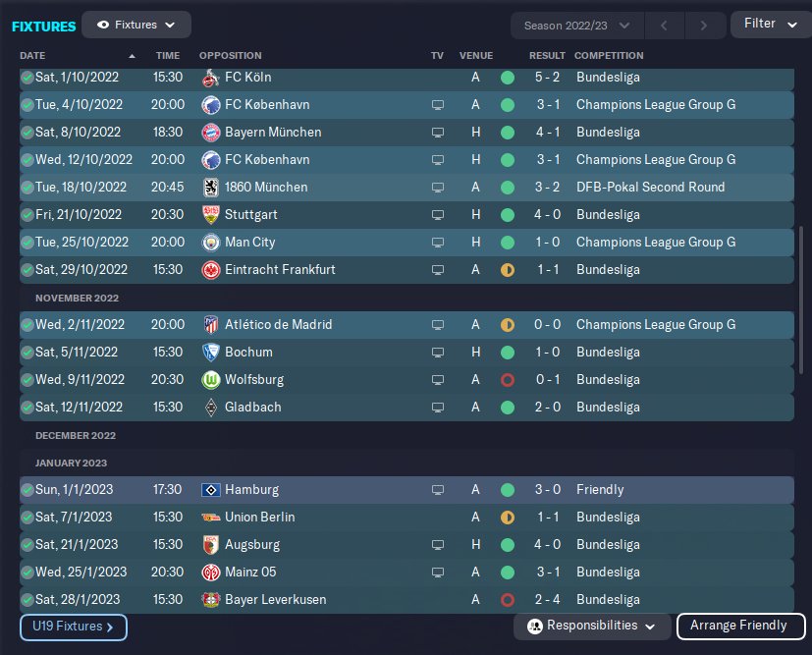
Task: Open the Responsibilities dropdown
Action: 592,626
